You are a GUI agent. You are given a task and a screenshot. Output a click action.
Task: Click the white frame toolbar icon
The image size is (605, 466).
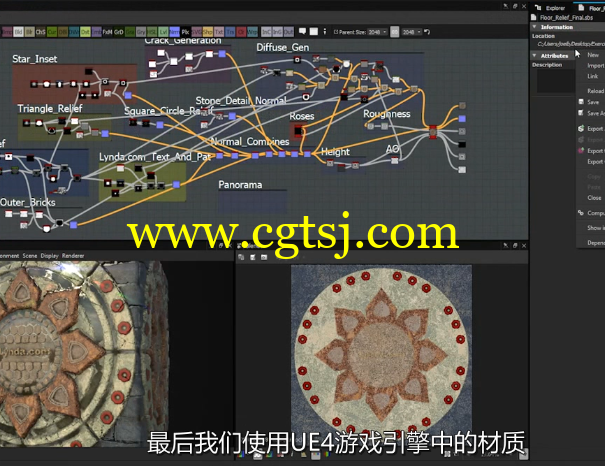(314, 32)
